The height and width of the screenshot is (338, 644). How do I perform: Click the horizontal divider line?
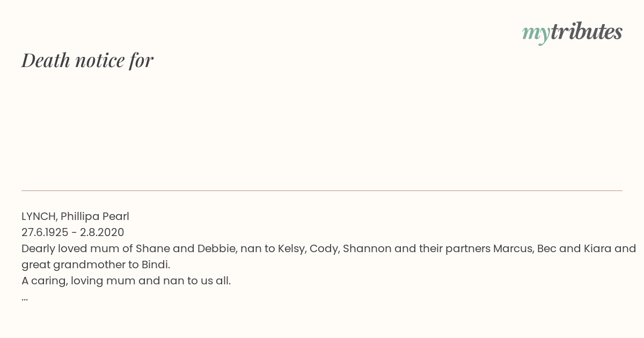click(322, 190)
